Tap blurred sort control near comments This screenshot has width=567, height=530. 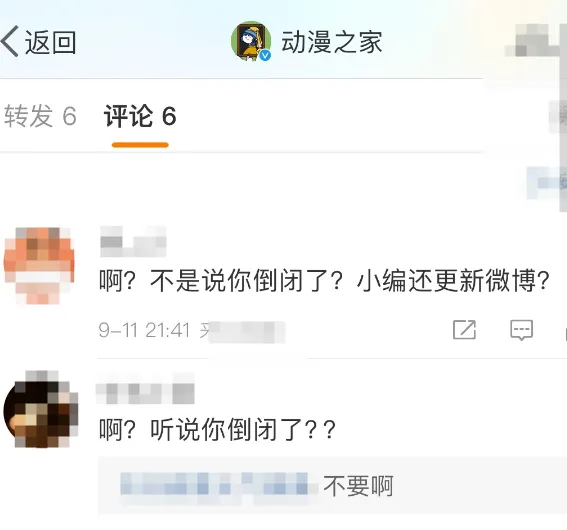[547, 183]
